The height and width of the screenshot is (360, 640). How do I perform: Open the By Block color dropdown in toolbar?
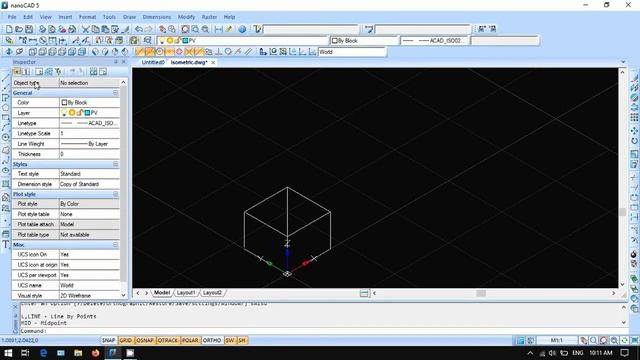click(364, 40)
